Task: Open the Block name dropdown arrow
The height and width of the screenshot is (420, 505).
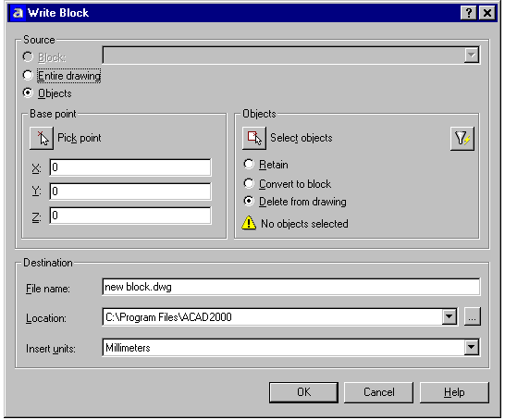Action: pyautogui.click(x=471, y=55)
